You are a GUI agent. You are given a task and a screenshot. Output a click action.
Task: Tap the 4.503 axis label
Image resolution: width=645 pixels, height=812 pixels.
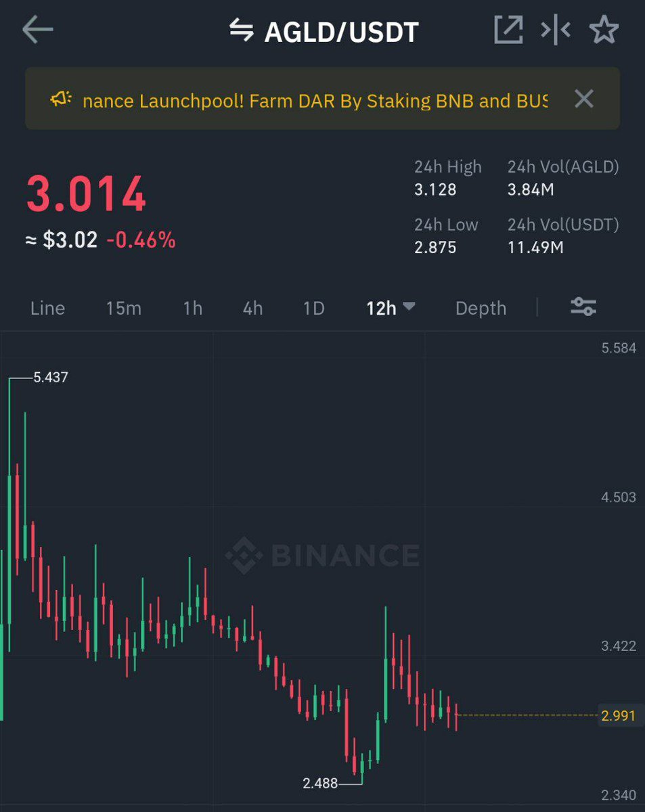click(x=619, y=497)
